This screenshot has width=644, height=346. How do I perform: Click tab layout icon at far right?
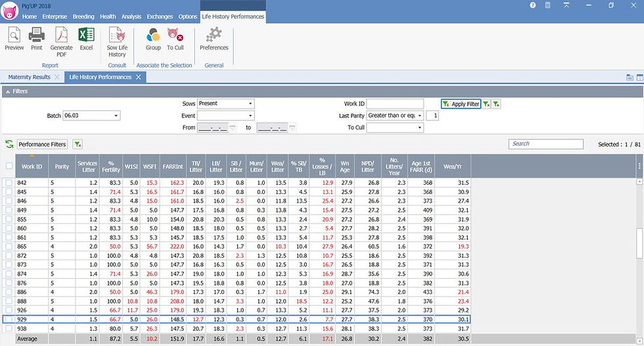pos(639,77)
